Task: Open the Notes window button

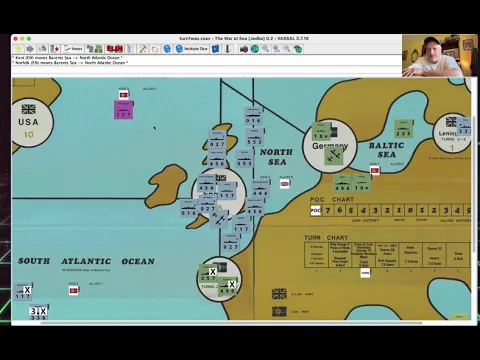Action: (x=73, y=49)
